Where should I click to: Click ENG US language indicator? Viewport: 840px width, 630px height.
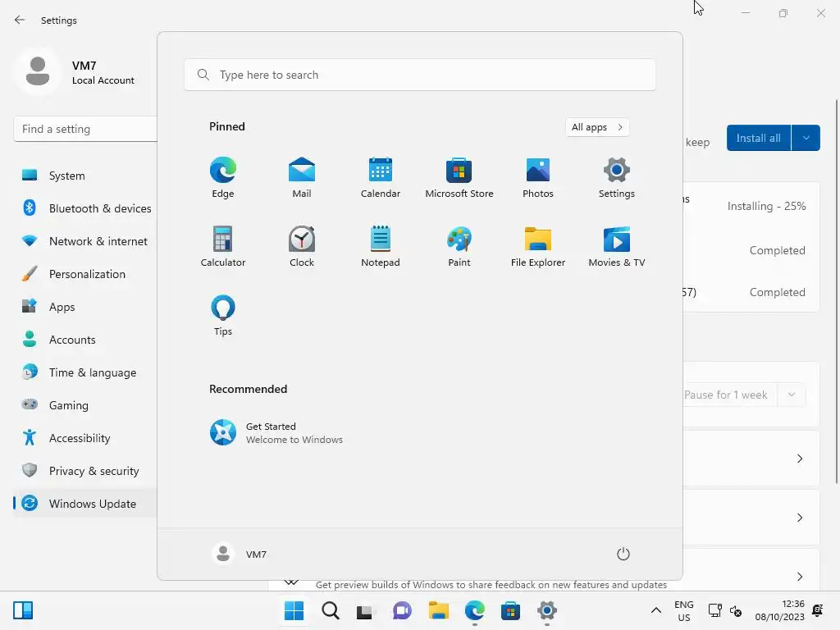click(x=684, y=610)
